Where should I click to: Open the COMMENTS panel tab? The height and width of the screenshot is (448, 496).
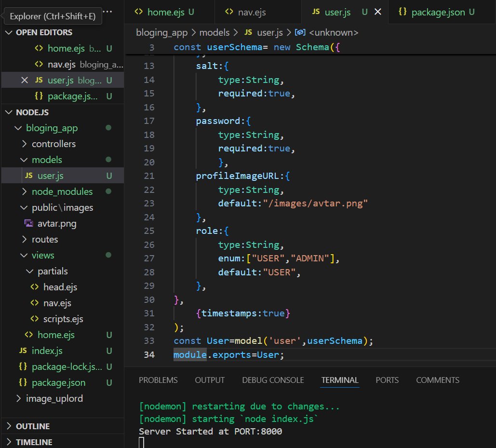click(x=438, y=380)
